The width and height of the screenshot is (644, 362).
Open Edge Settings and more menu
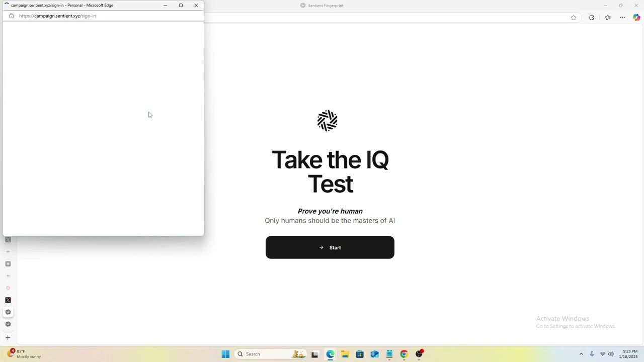click(x=622, y=18)
